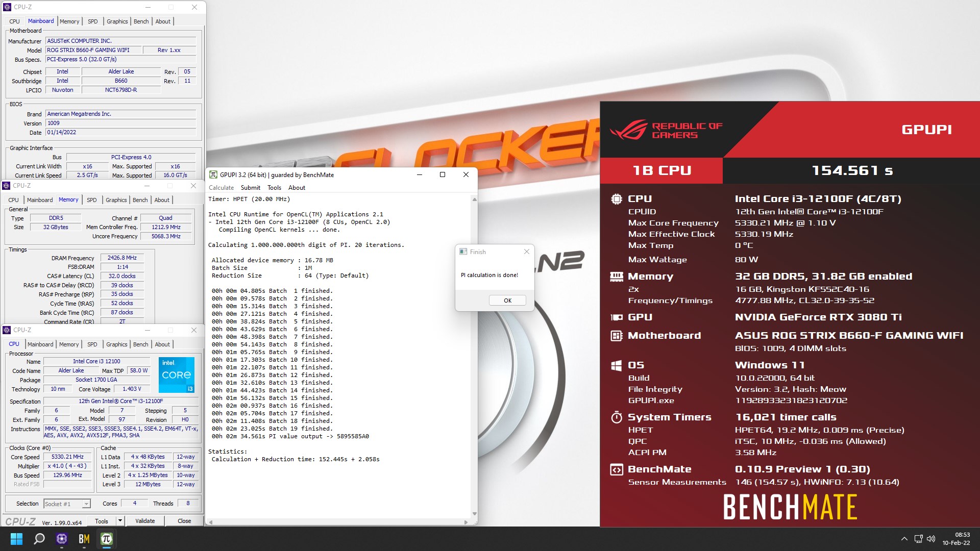Click Core Speed value 5330.21 MHz
Image resolution: width=980 pixels, height=551 pixels.
(x=67, y=457)
